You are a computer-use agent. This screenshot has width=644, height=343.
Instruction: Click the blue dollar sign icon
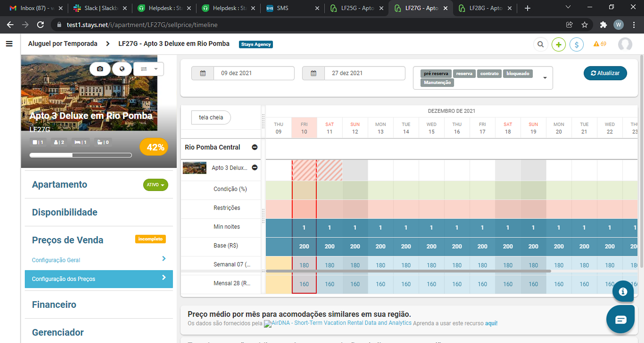[576, 44]
